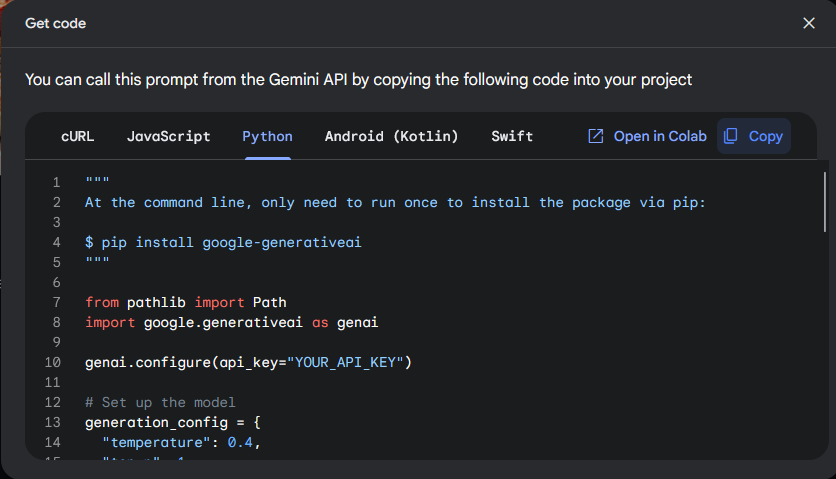Switch to the cURL tab
The height and width of the screenshot is (479, 836).
78,136
